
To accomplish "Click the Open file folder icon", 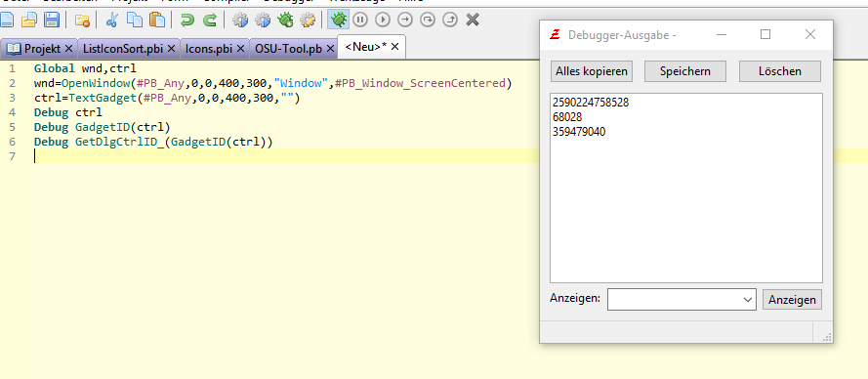I will (28, 20).
